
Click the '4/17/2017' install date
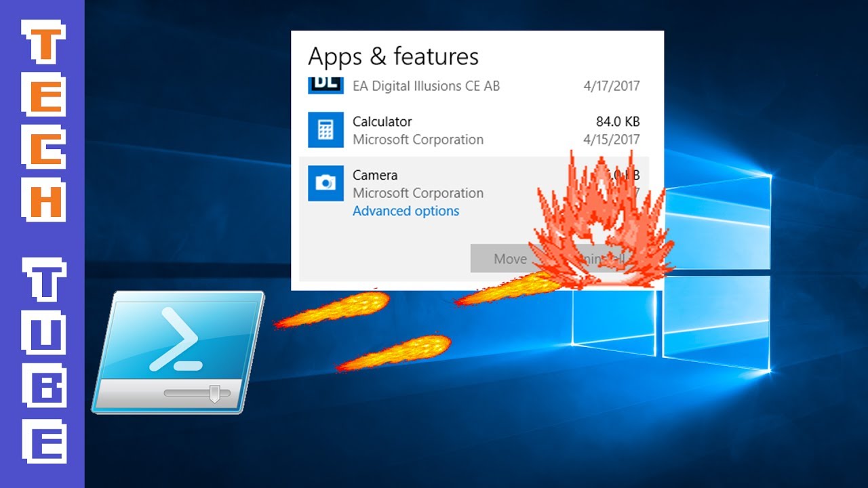click(x=612, y=86)
